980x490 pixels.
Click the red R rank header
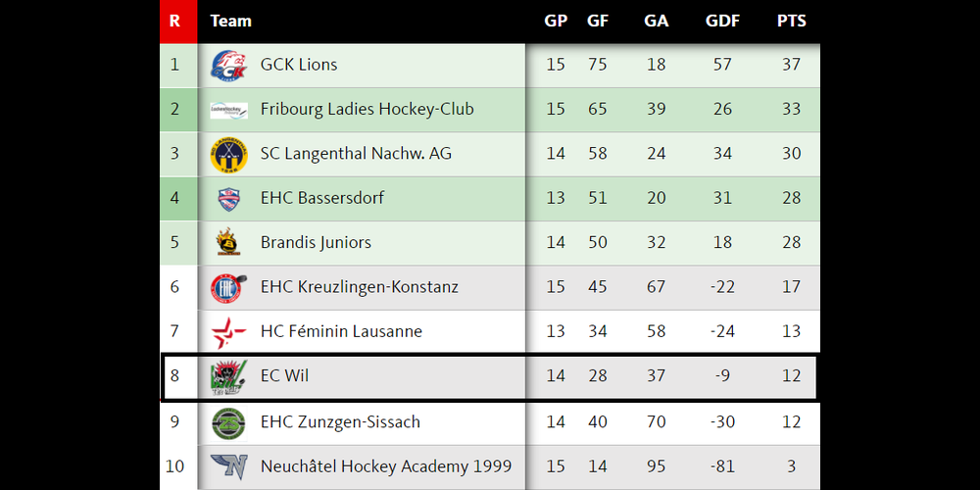pyautogui.click(x=174, y=21)
